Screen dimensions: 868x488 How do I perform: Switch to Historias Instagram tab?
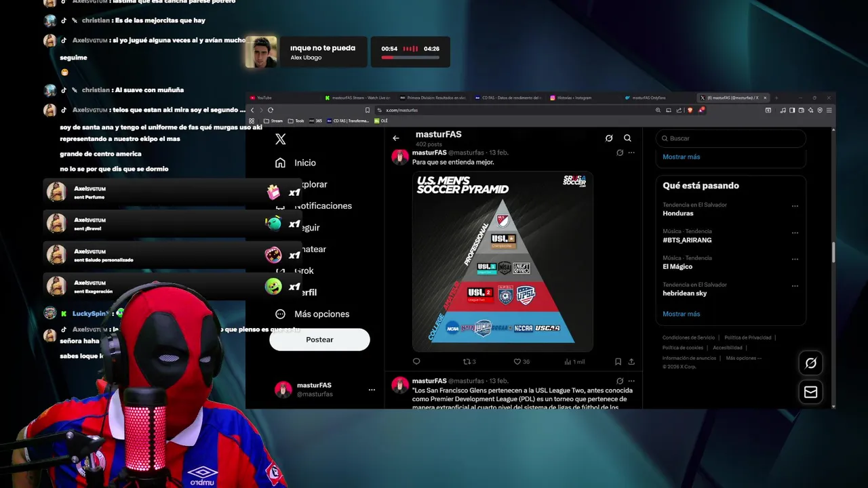click(x=585, y=98)
